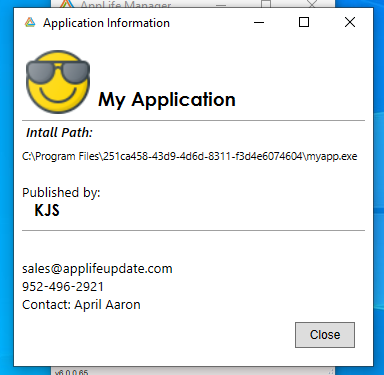The width and height of the screenshot is (384, 375).
Task: Click the 'Contact: April Aaron' line
Action: (81, 305)
